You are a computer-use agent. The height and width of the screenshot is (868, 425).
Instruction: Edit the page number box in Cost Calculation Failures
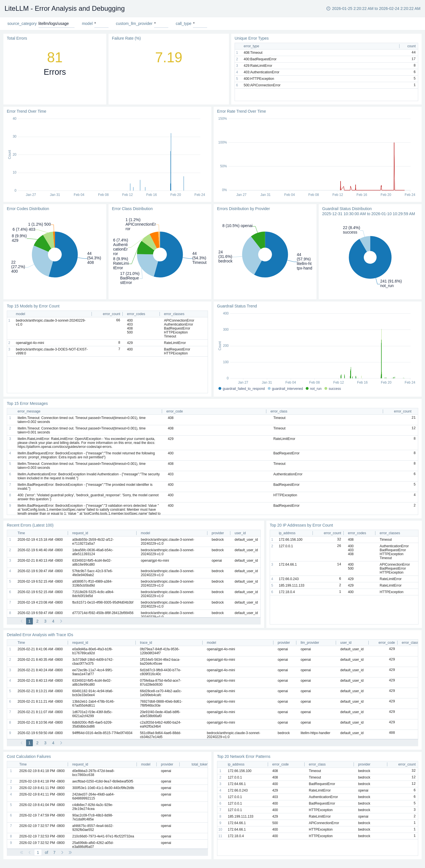click(x=38, y=852)
